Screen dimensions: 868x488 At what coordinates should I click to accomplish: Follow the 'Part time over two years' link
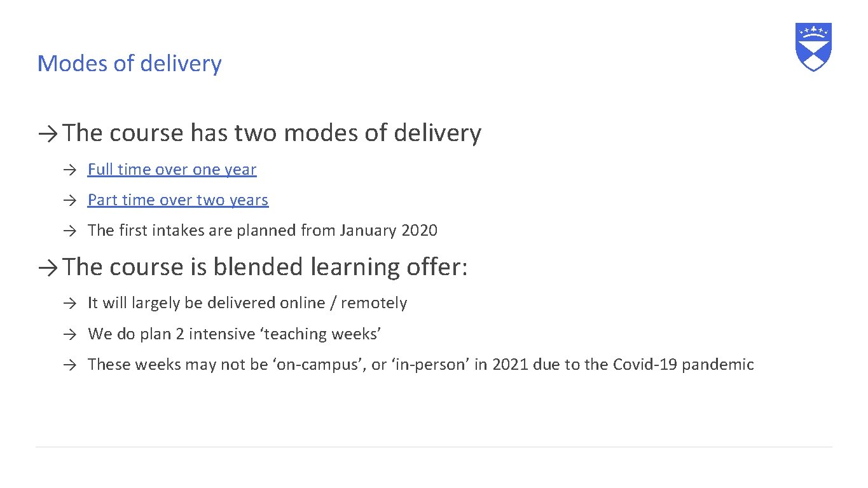coord(178,200)
